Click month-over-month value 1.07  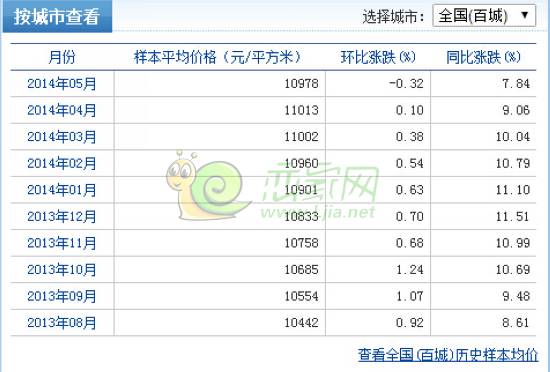pyautogui.click(x=410, y=296)
